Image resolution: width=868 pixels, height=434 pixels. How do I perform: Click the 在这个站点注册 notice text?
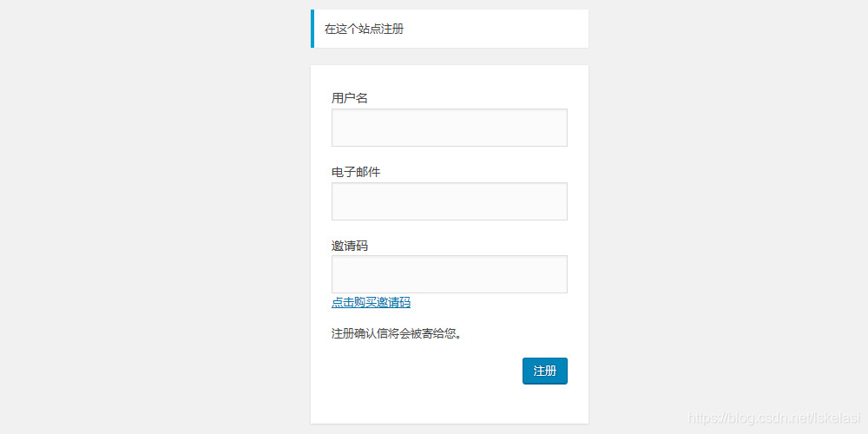[x=364, y=29]
